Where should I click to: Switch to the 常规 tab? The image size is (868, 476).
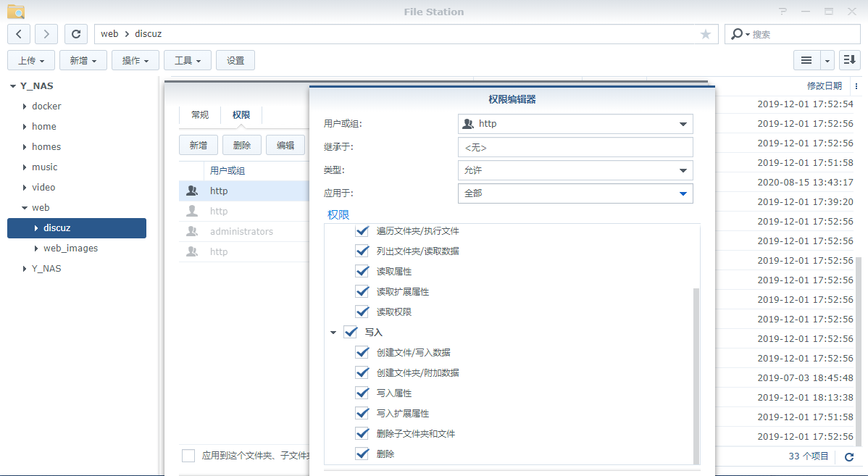200,115
